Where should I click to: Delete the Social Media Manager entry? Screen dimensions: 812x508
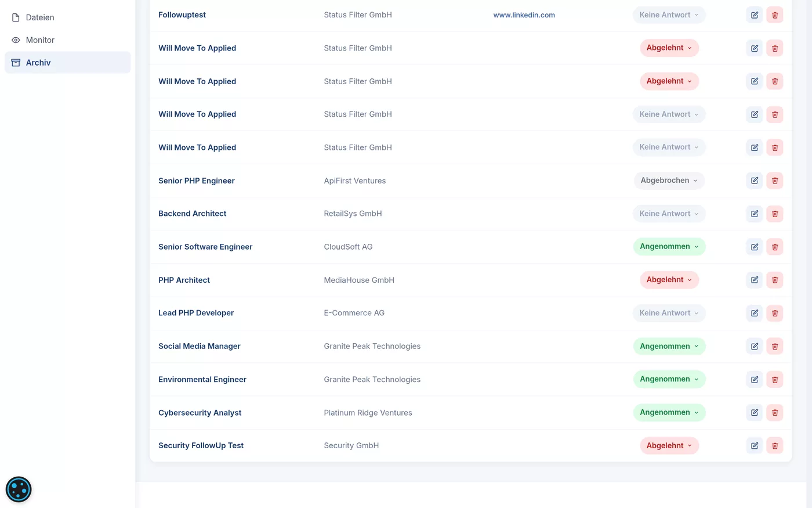coord(775,346)
